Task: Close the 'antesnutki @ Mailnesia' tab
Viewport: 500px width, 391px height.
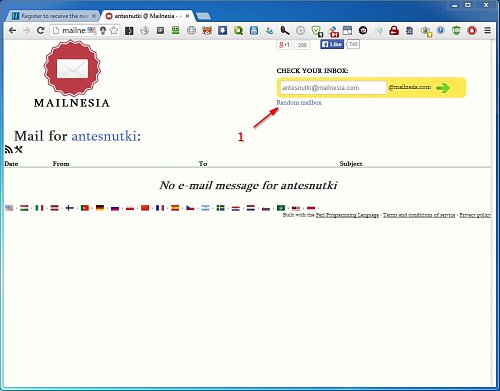Action: point(187,16)
